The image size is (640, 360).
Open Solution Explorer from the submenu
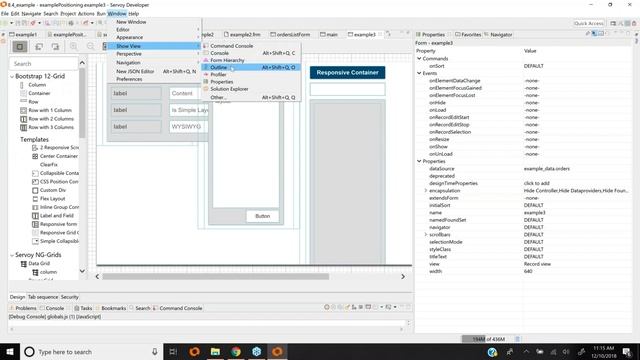251,89
